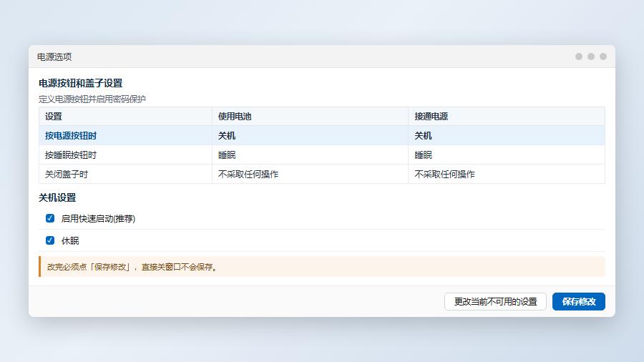
Task: Click the 接通电源 column header
Action: point(431,116)
